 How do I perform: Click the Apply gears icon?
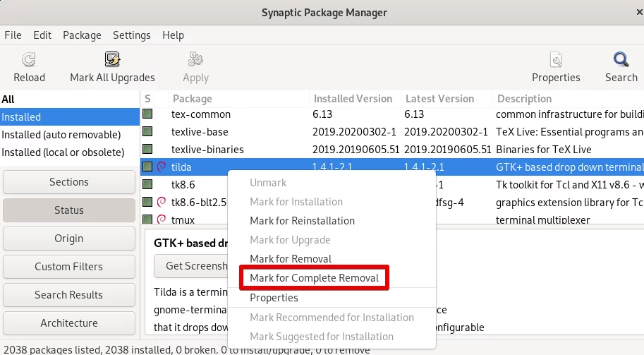195,59
